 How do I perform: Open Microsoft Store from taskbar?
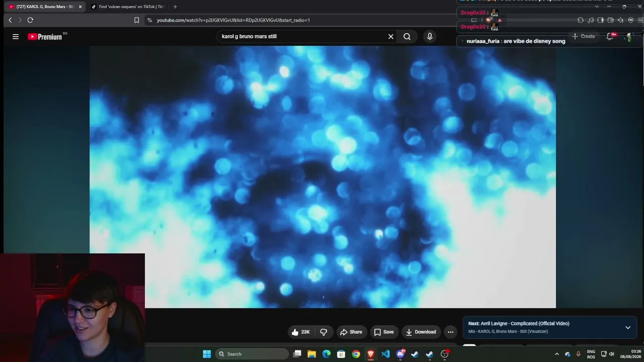pyautogui.click(x=341, y=354)
